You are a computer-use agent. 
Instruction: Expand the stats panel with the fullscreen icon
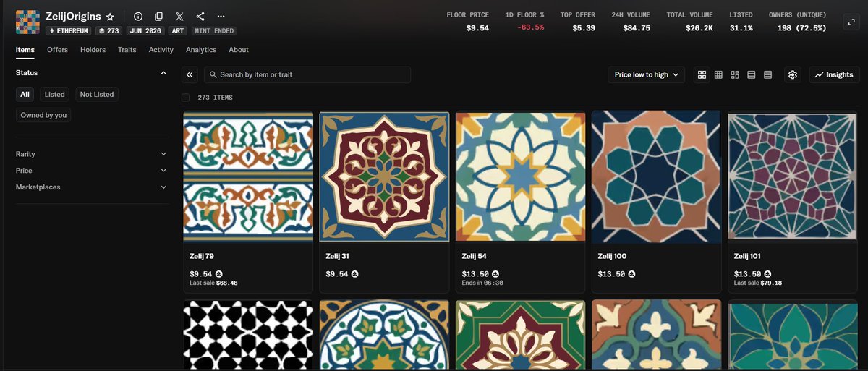click(x=851, y=23)
